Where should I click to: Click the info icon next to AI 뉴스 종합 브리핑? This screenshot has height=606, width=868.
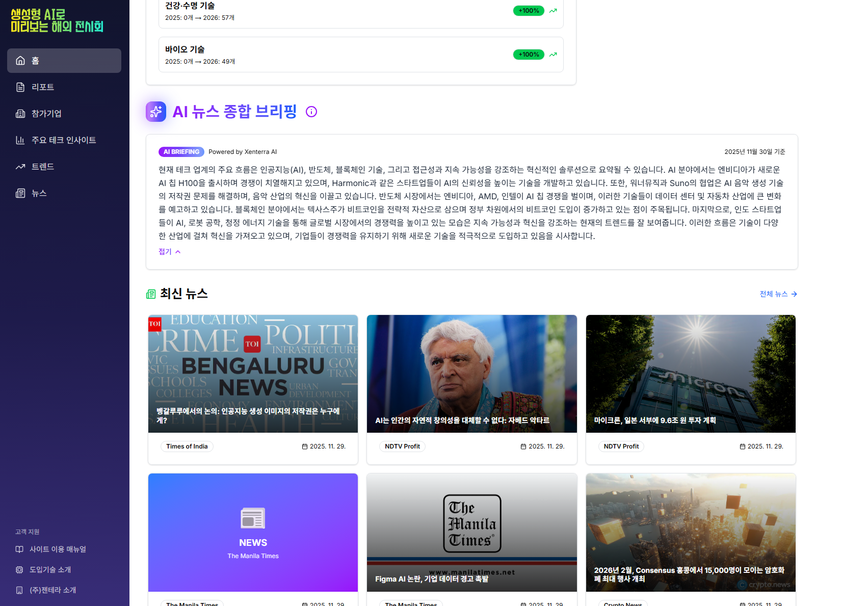coord(311,112)
